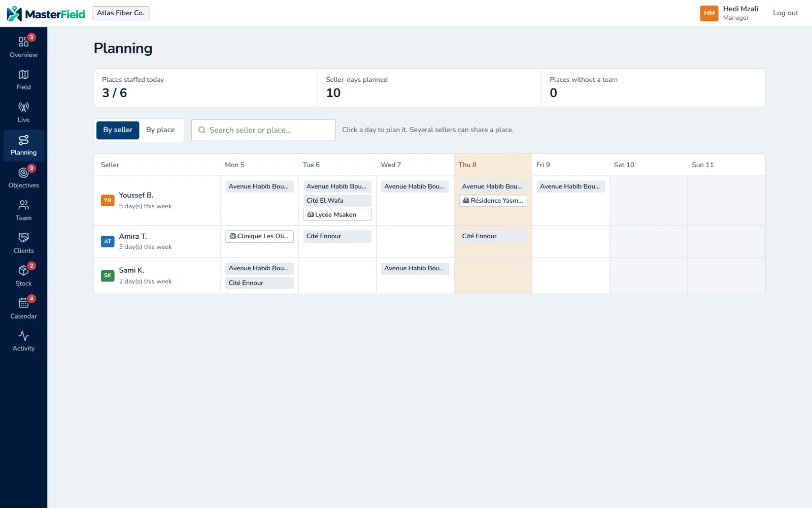Open the Team people icon
Image resolution: width=812 pixels, height=508 pixels.
coord(23,205)
